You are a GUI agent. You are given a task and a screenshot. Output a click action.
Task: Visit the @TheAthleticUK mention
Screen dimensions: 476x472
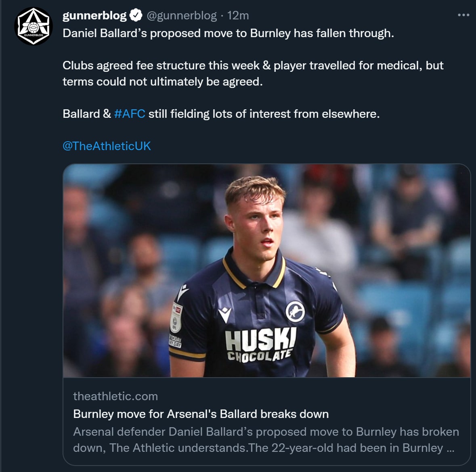(x=107, y=146)
